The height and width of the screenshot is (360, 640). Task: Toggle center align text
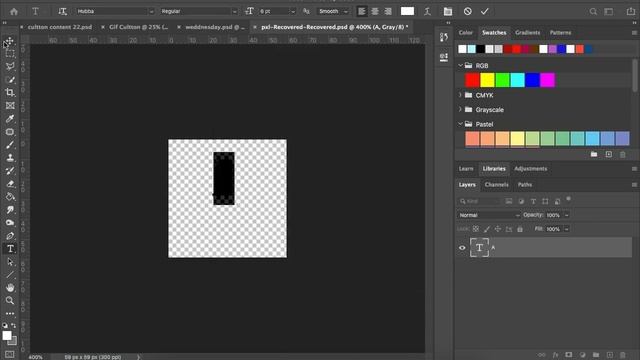click(x=375, y=11)
